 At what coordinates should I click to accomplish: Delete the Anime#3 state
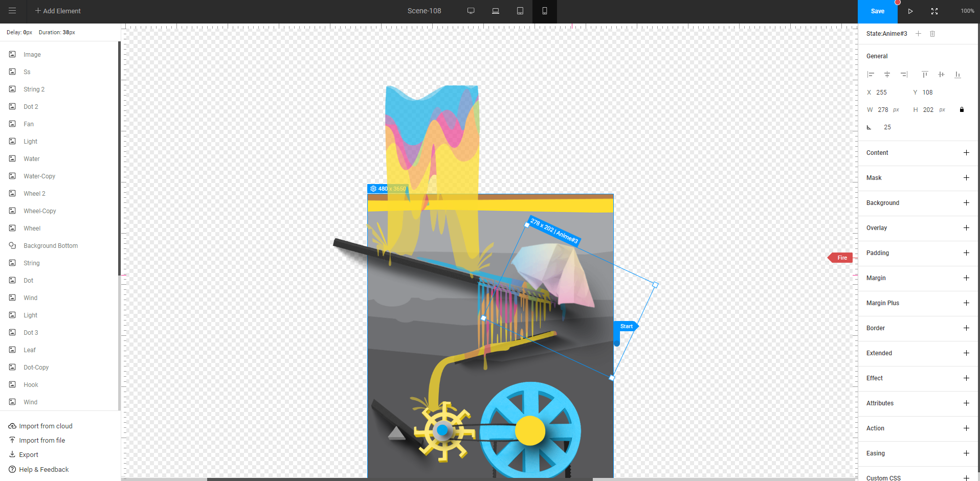[x=932, y=34]
